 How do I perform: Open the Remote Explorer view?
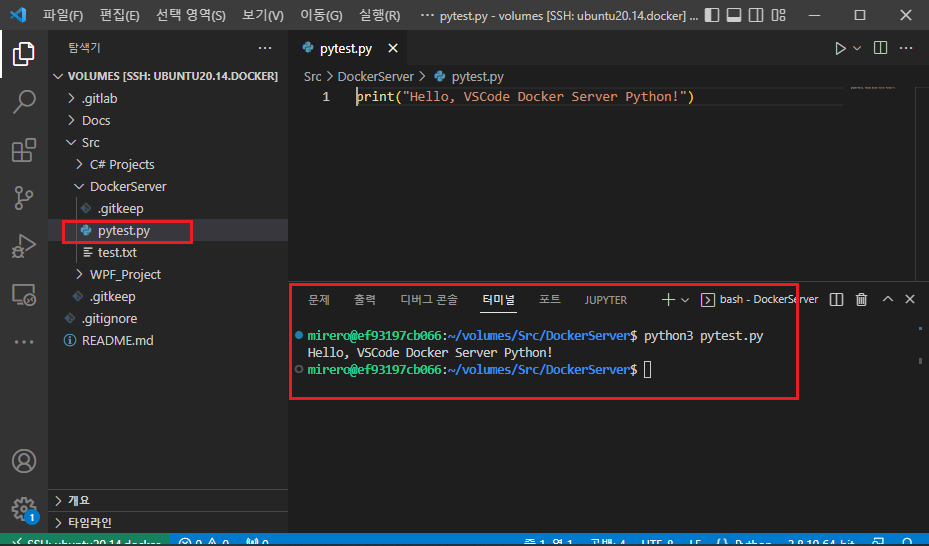tap(24, 294)
